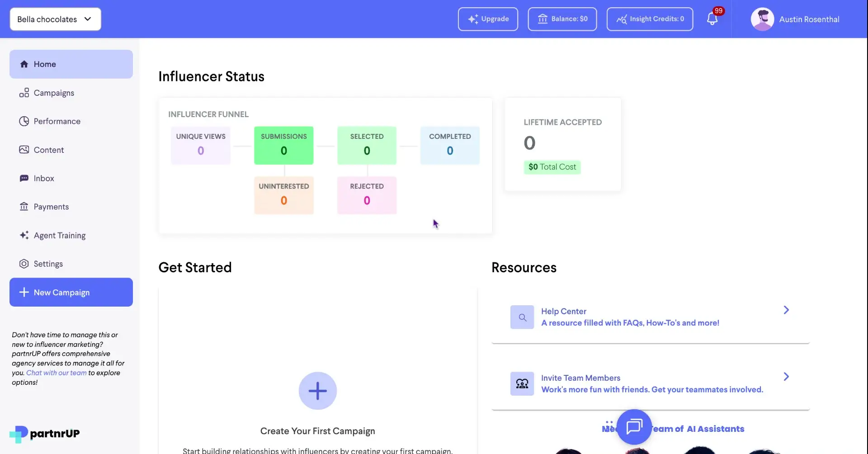Open the Settings gear icon

(24, 264)
